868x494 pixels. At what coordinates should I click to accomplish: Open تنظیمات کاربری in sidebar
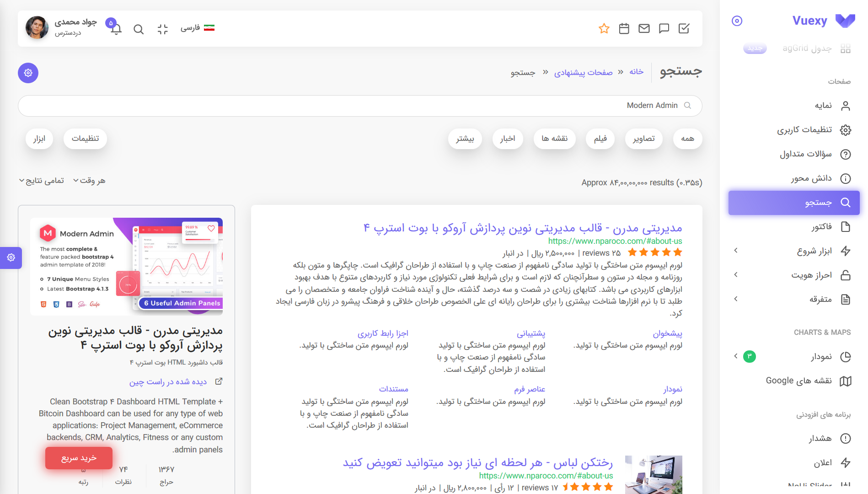point(794,130)
